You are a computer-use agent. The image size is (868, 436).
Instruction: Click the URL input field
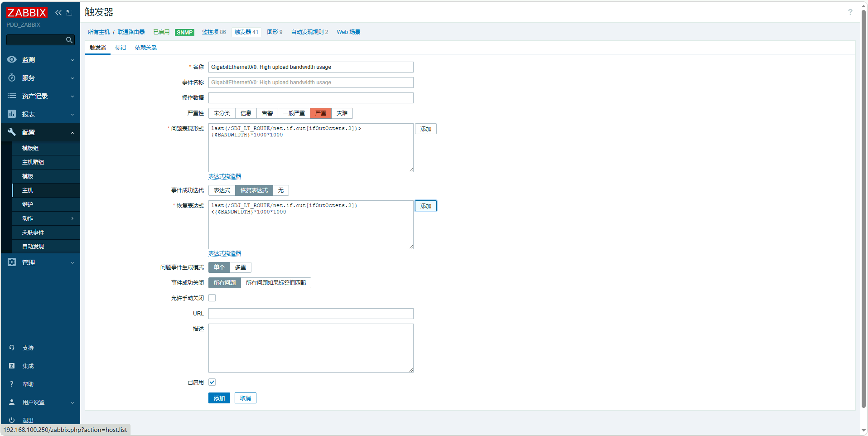coord(311,314)
